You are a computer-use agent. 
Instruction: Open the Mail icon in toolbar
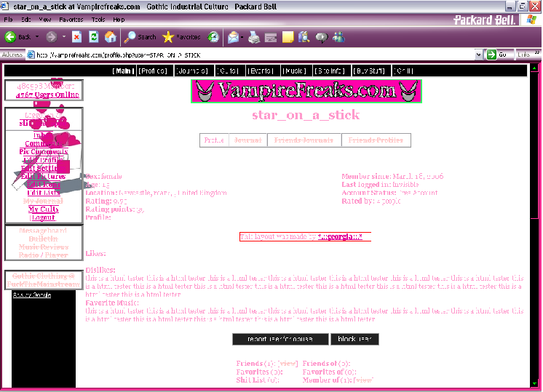tap(232, 36)
